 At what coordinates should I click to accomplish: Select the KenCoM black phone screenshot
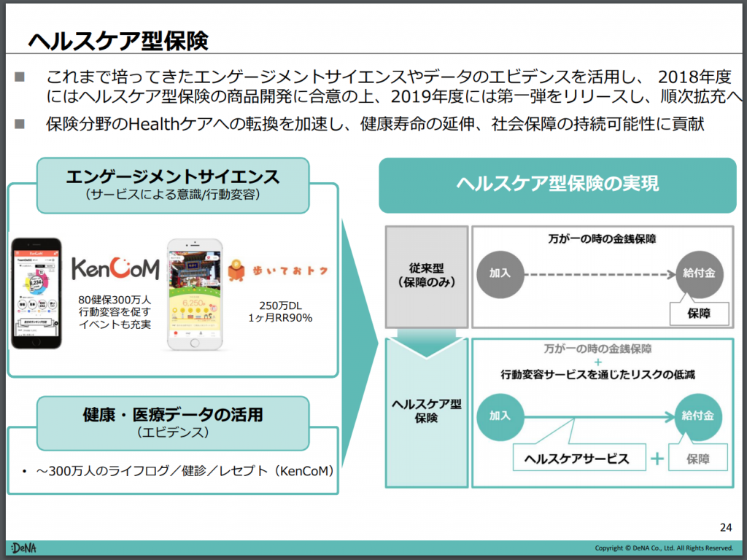point(36,293)
